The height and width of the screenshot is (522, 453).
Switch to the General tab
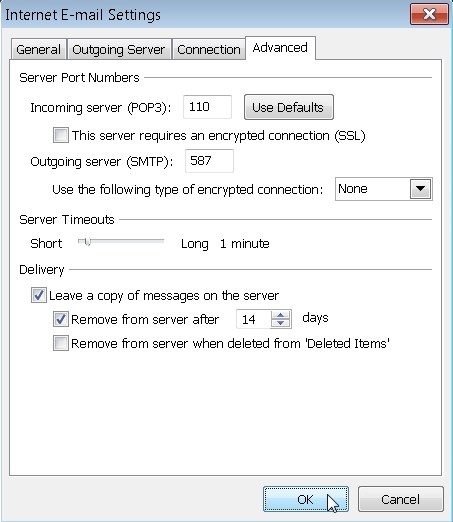point(39,49)
